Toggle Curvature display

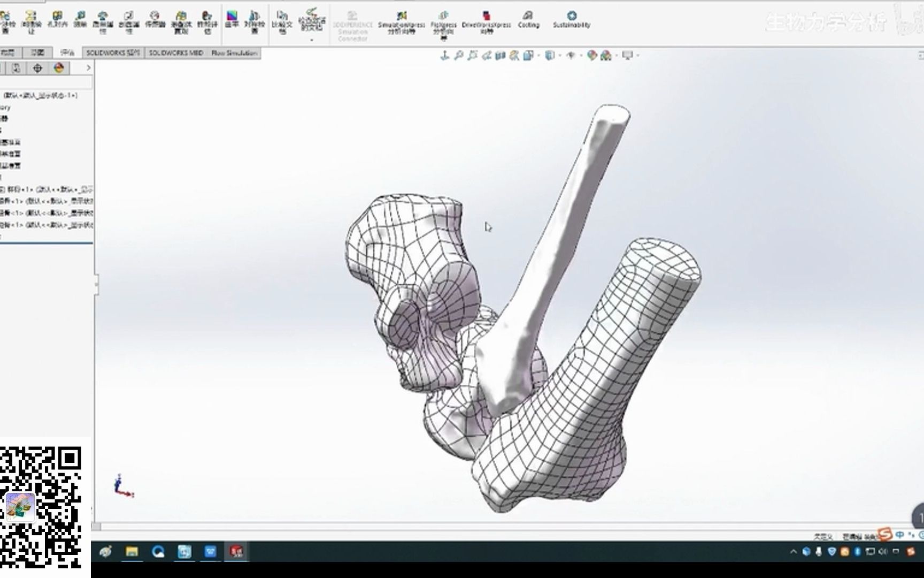click(x=232, y=19)
